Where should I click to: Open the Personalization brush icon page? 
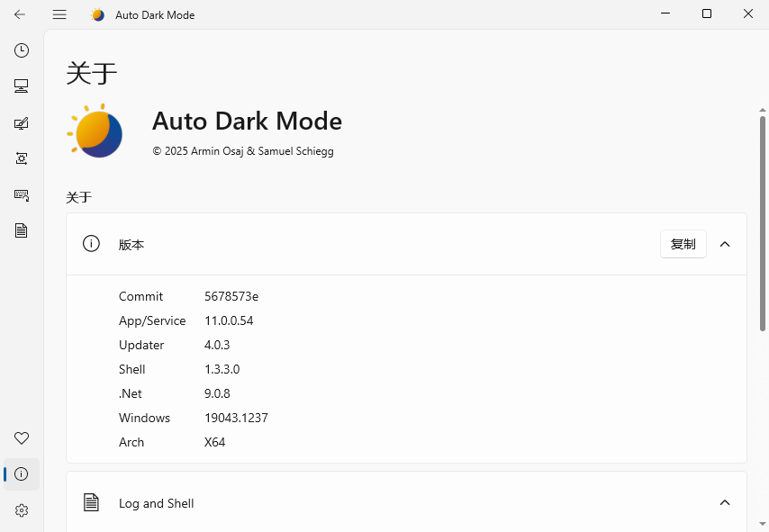[22, 122]
